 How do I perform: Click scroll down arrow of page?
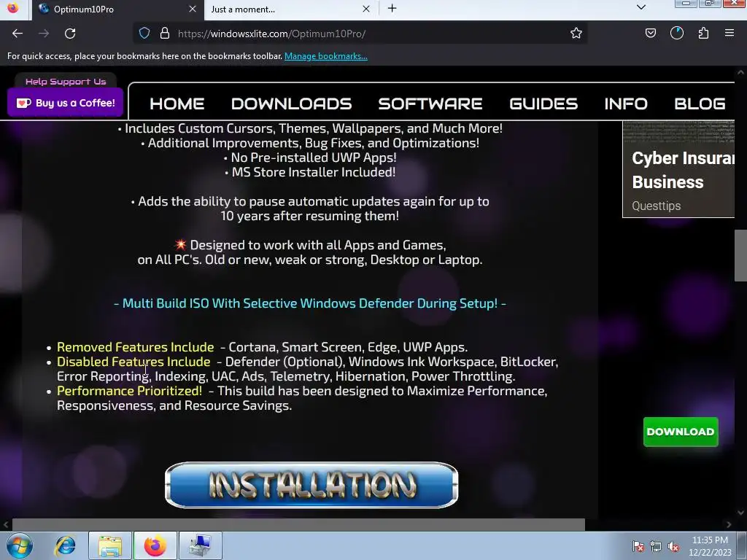(741, 513)
